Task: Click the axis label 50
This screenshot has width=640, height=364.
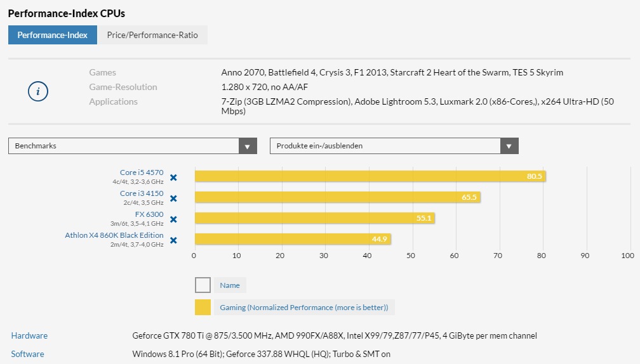Action: [411, 256]
